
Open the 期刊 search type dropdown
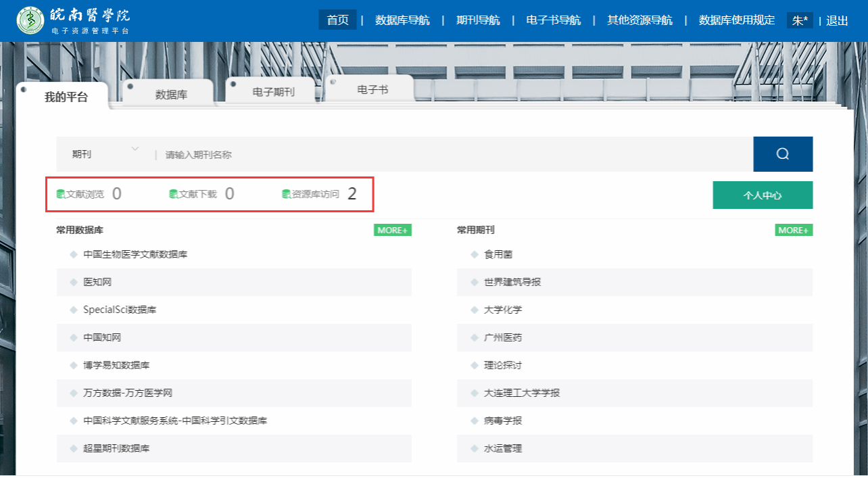(x=105, y=154)
